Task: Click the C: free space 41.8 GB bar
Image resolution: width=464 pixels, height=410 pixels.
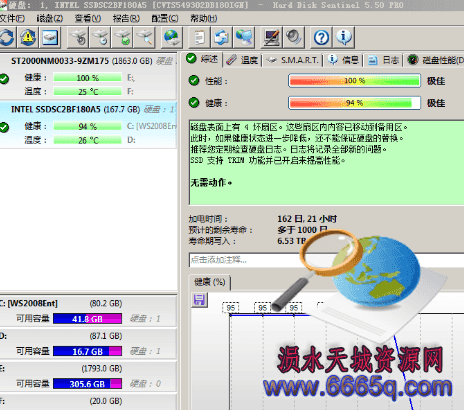Action: (x=87, y=319)
